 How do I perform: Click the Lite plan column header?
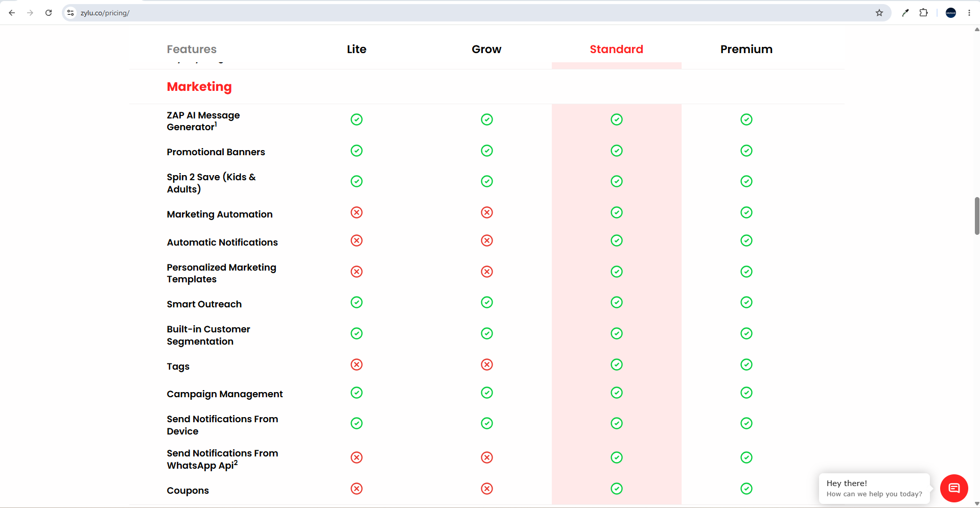(357, 49)
